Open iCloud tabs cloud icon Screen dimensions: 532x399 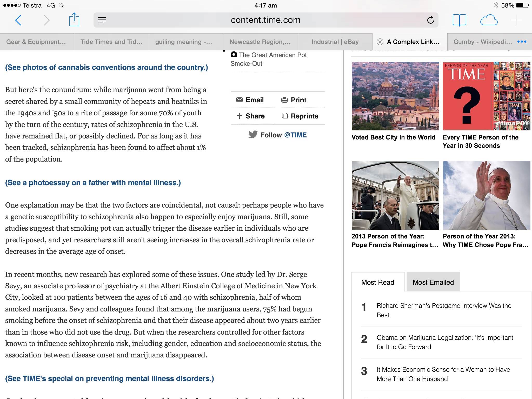[x=489, y=20]
